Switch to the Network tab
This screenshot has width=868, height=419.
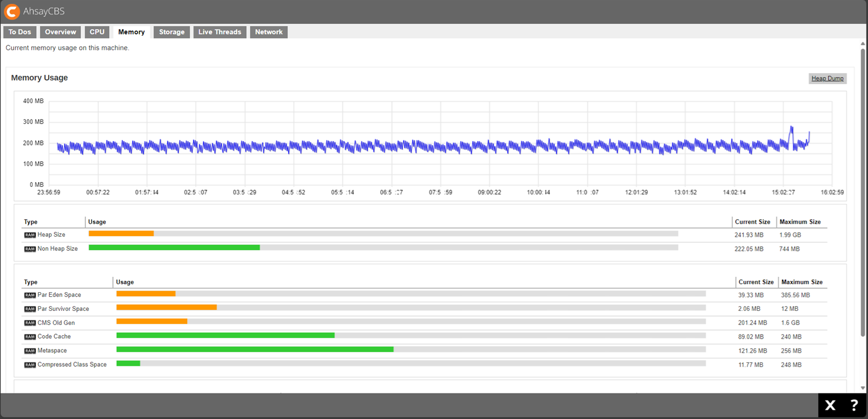coord(269,32)
